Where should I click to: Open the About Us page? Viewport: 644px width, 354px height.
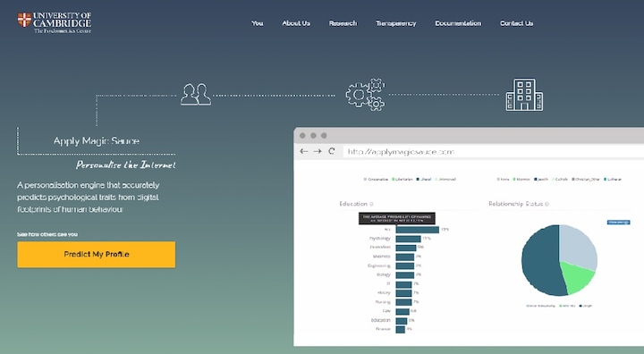click(296, 23)
